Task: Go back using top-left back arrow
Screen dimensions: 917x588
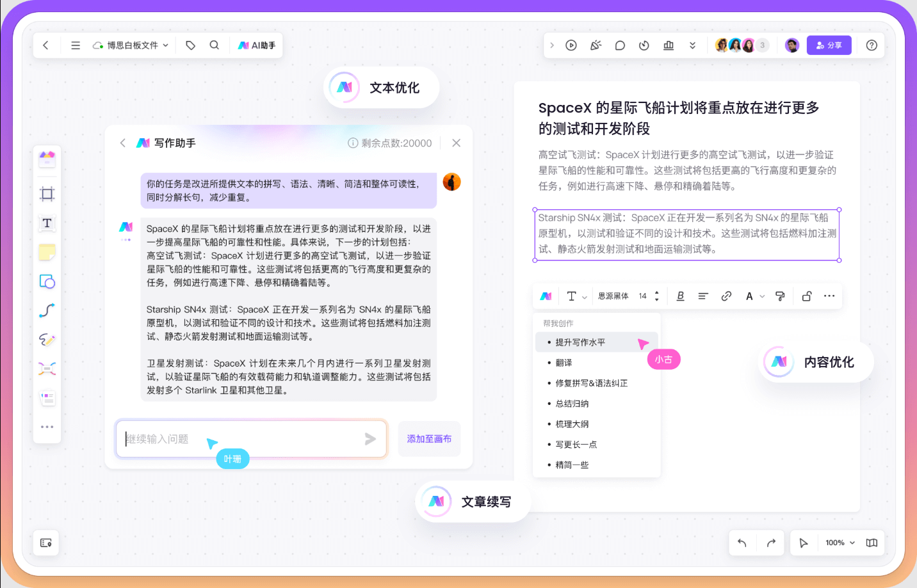Action: point(45,45)
